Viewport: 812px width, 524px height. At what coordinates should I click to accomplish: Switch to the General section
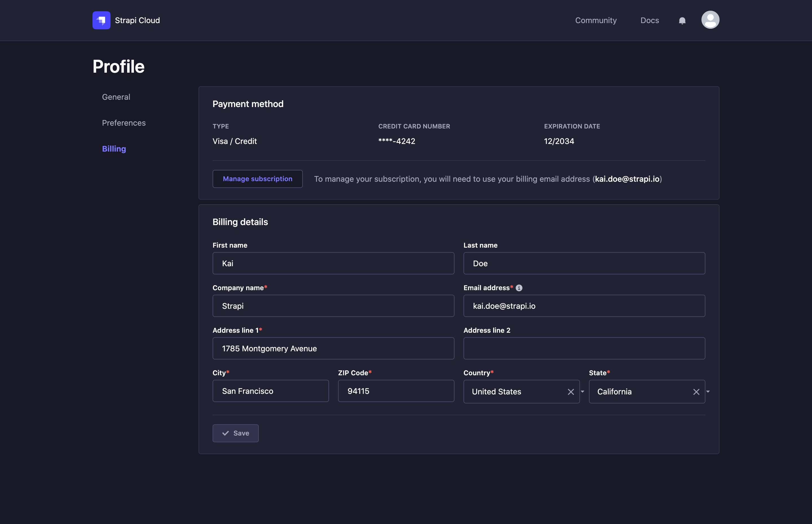coord(116,97)
